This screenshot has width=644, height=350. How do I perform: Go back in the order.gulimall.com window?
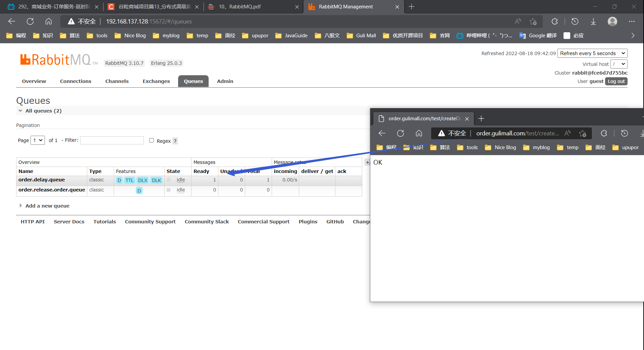pos(382,133)
